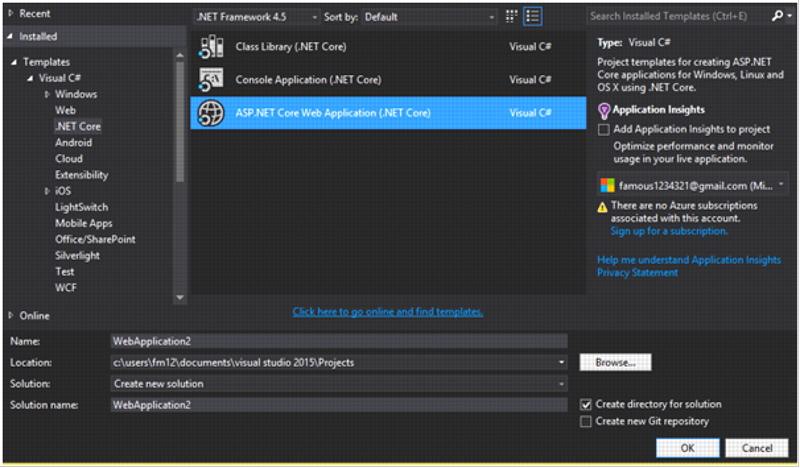This screenshot has height=468, width=800.
Task: Click 'Sign up for a subscription' link
Action: (669, 231)
